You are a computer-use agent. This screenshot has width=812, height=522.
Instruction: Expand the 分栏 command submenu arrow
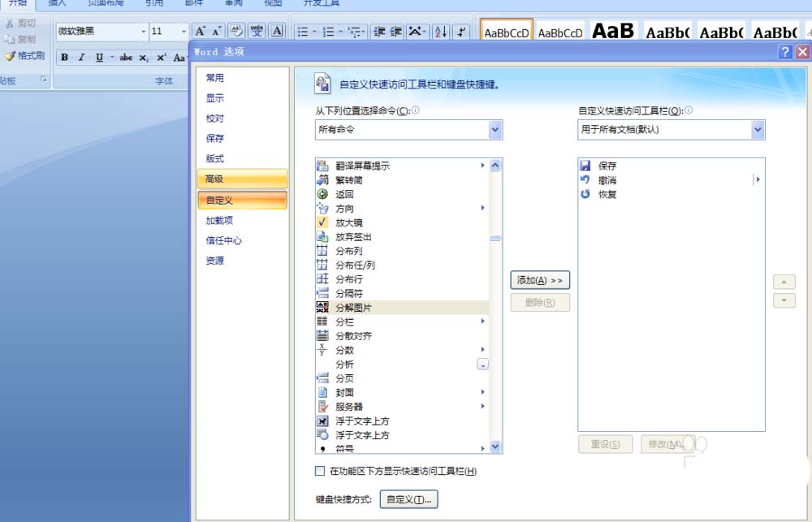point(482,321)
